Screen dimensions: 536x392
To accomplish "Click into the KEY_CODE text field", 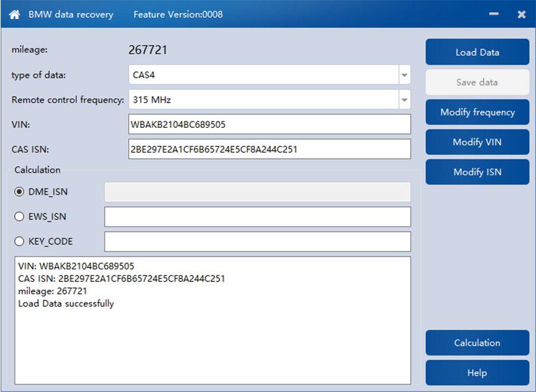I will coord(257,242).
